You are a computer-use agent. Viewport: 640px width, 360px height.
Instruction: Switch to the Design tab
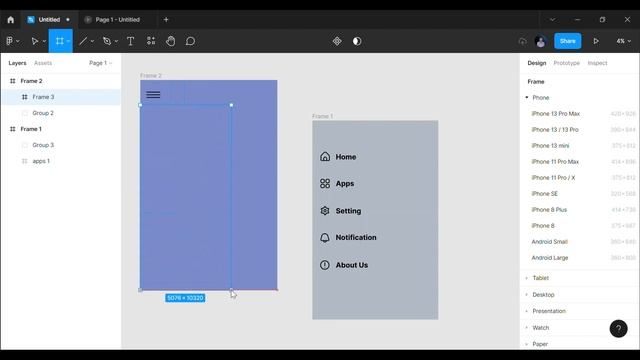[x=536, y=63]
